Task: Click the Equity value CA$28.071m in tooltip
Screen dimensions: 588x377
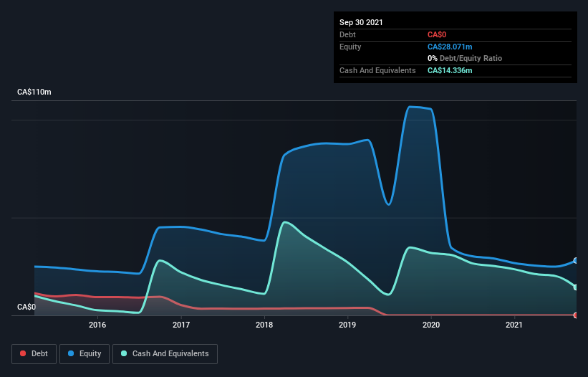Action: 450,47
